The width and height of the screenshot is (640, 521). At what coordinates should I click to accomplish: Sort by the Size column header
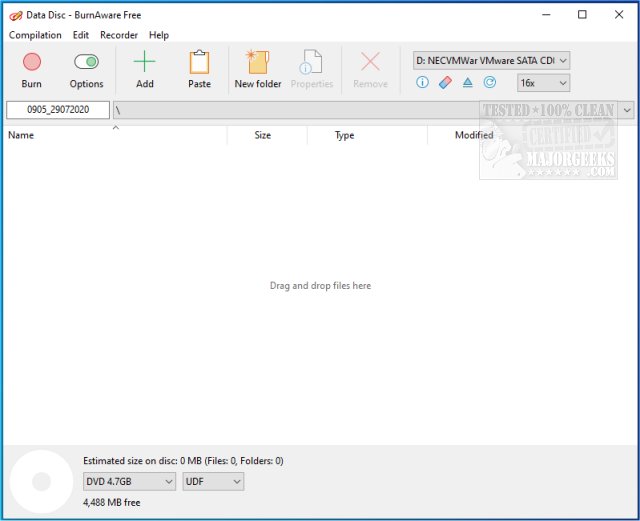coord(267,135)
